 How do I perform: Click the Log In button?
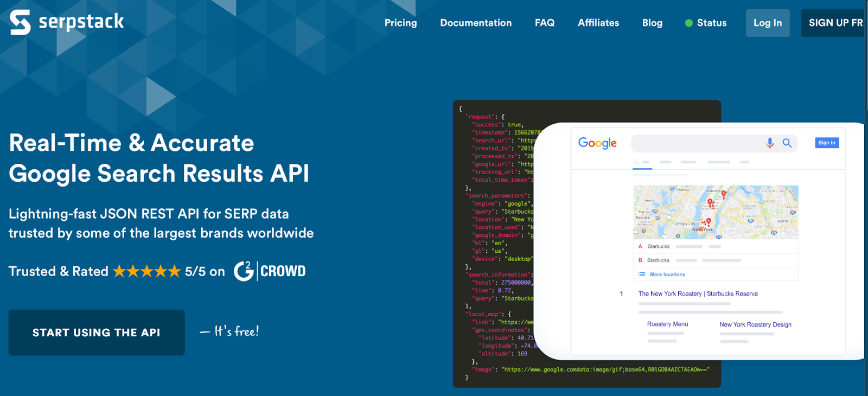[x=768, y=23]
